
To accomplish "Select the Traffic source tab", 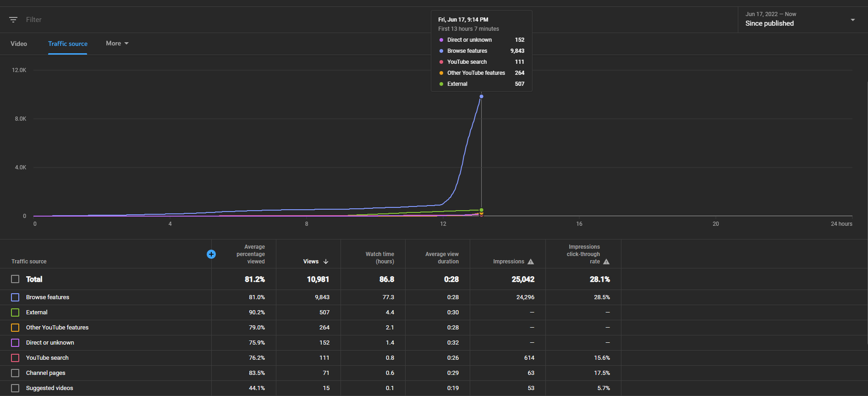I will coord(68,44).
